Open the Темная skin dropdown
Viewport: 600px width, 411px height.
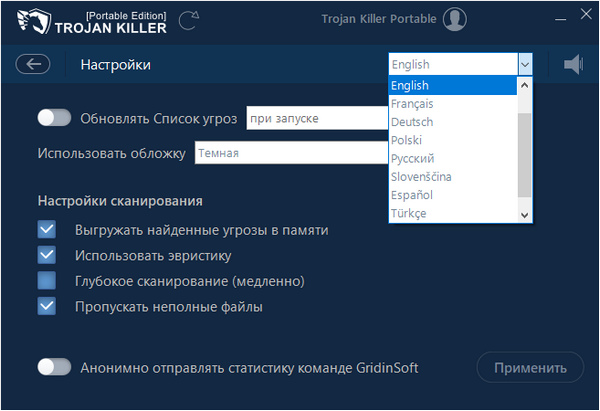(292, 153)
